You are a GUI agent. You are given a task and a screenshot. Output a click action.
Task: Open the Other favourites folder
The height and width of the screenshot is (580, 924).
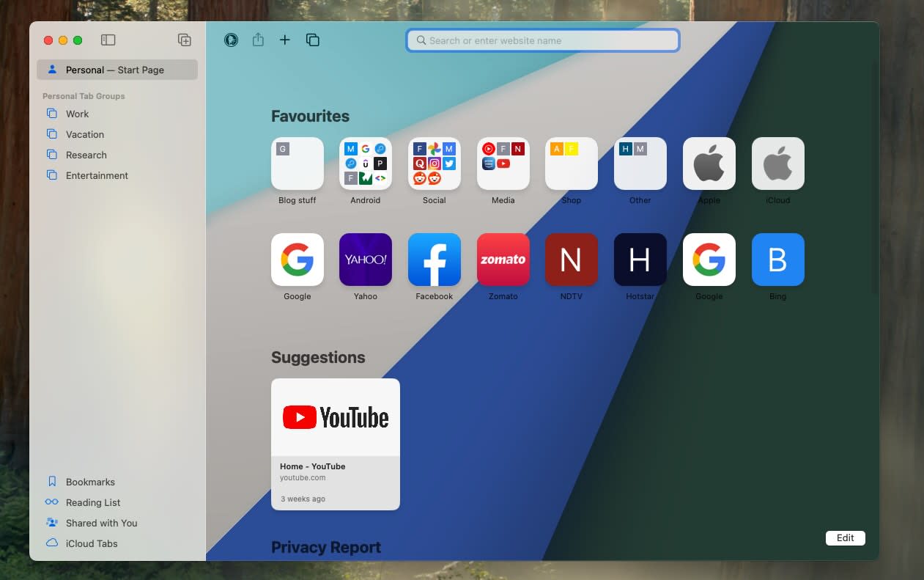[640, 164]
